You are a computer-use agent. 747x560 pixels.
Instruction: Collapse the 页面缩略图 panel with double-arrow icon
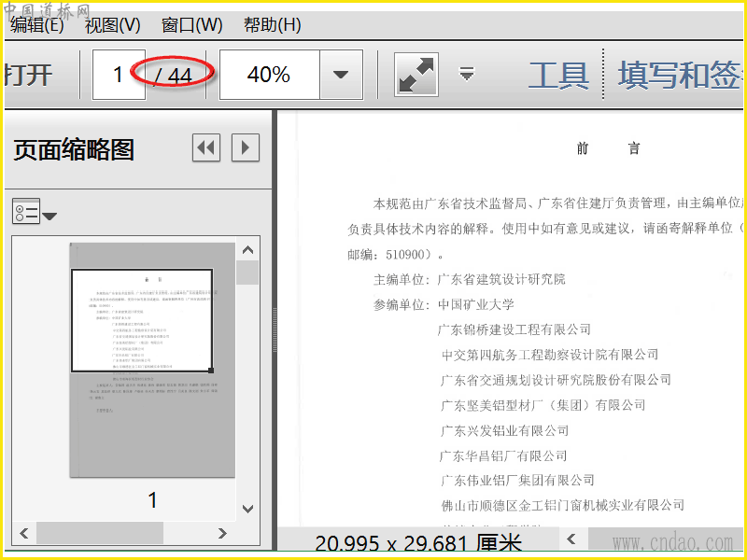tap(206, 147)
